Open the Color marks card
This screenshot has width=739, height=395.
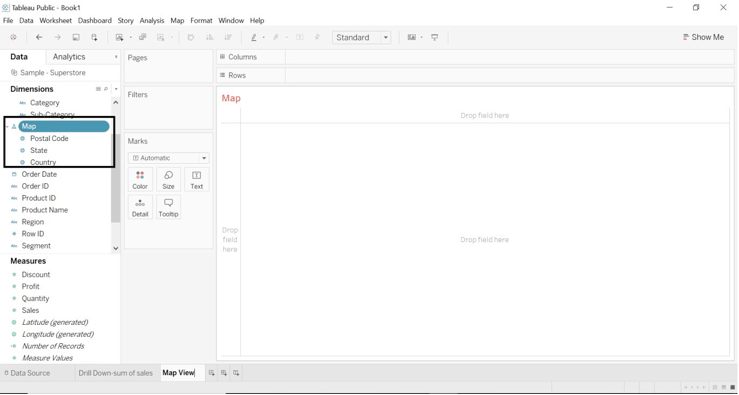(x=140, y=180)
